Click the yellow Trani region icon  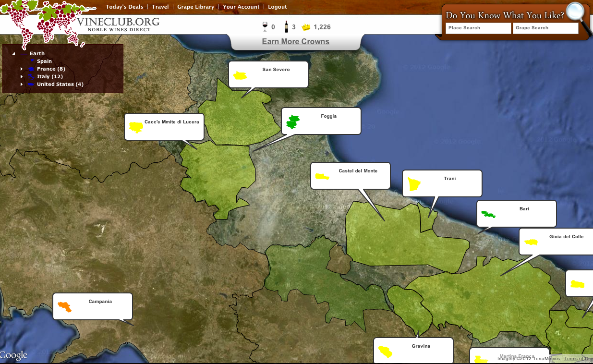tap(413, 184)
